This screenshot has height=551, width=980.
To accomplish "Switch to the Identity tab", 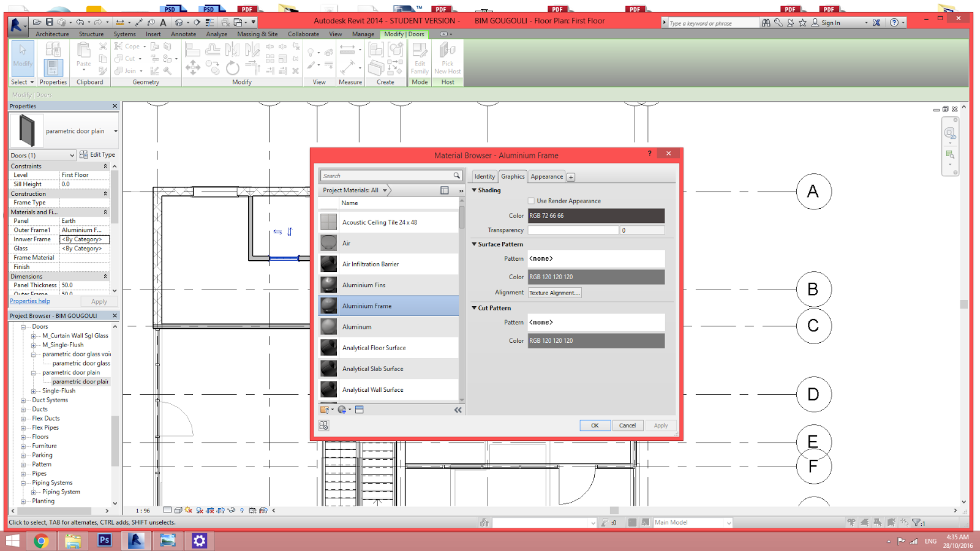I will [x=484, y=176].
